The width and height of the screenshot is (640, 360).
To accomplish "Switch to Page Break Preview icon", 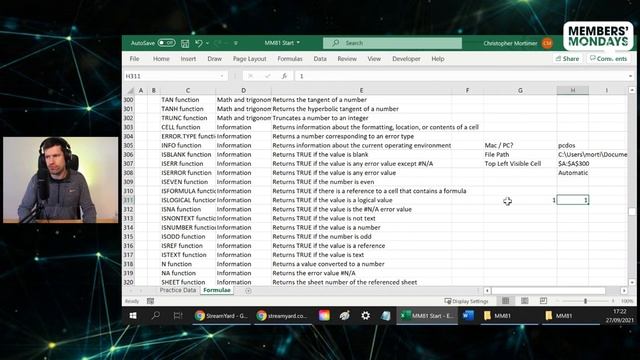I will [x=543, y=301].
